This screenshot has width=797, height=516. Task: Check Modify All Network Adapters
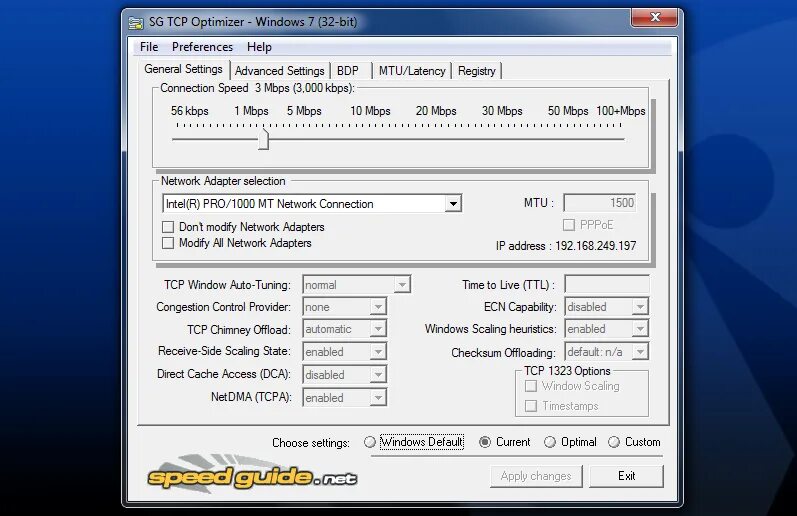[168, 243]
